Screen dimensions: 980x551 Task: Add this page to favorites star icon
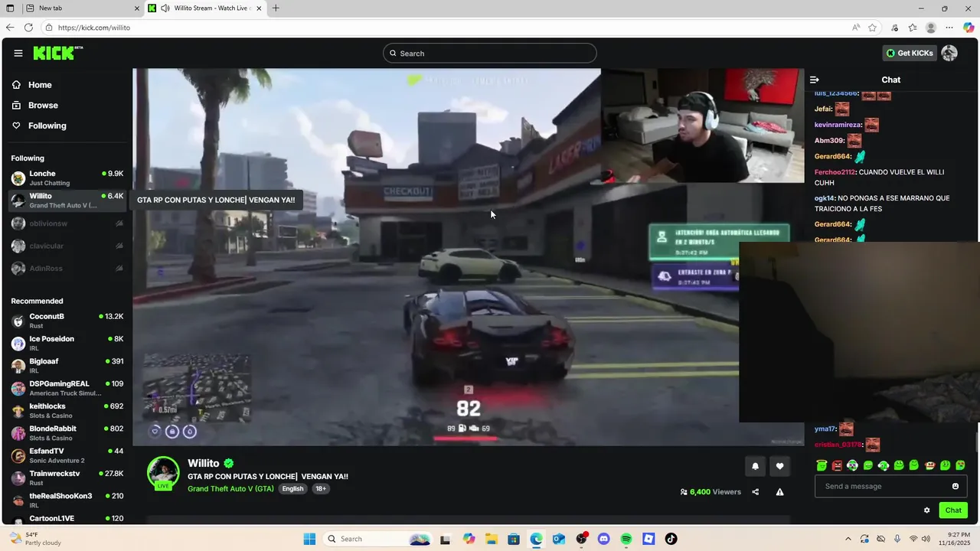point(873,28)
